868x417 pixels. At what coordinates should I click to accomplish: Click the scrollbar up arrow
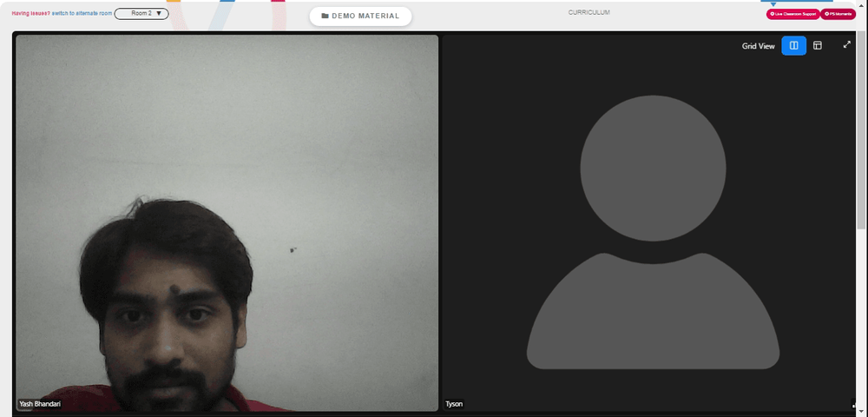click(861, 3)
